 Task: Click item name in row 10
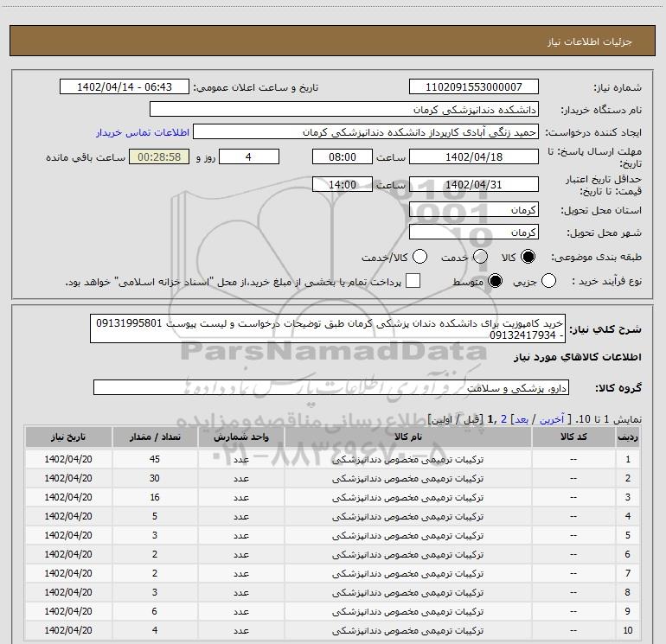coord(407,630)
